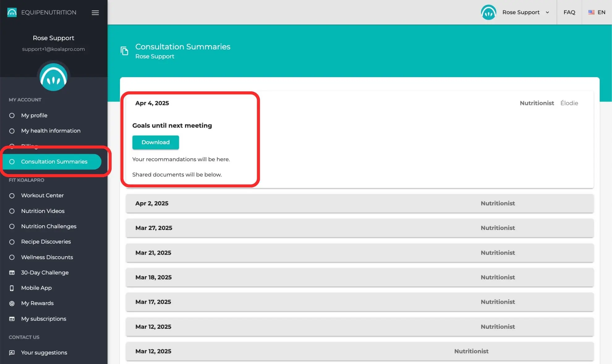The height and width of the screenshot is (364, 612).
Task: Click circle icon beside Recipe Discoveries
Action: (x=12, y=242)
